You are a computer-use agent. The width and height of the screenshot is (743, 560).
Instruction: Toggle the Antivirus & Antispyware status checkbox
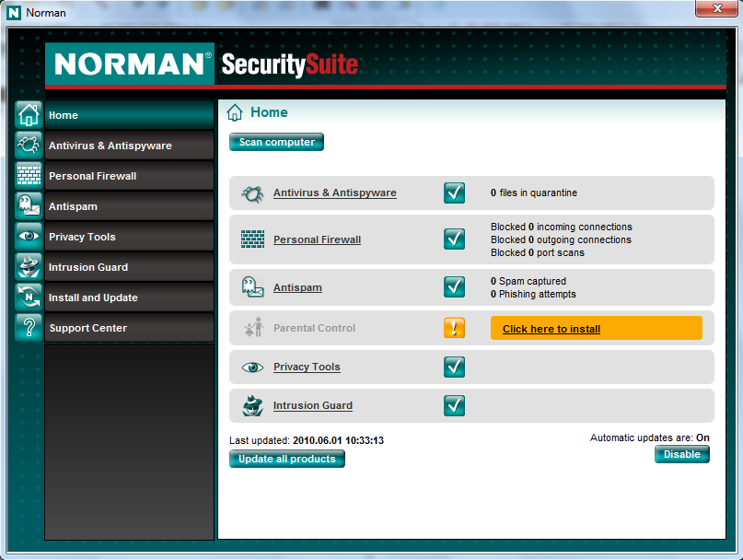(x=454, y=192)
